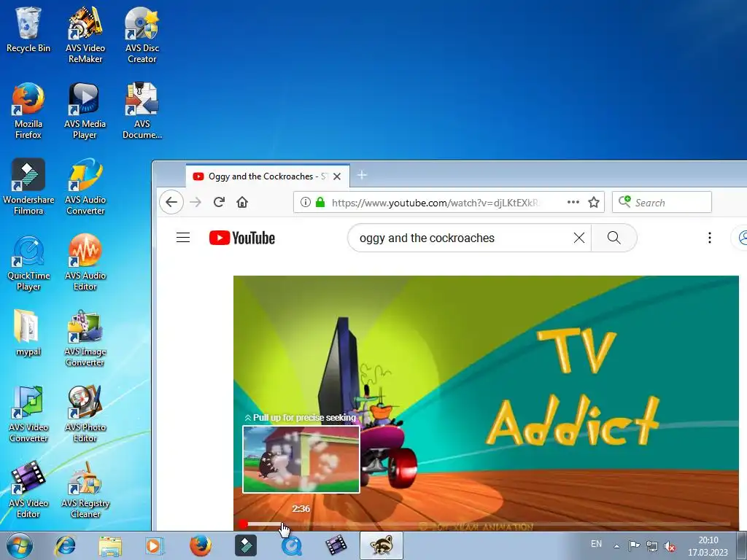Open the Action Center flag icon
Image resolution: width=747 pixels, height=560 pixels.
[x=634, y=545]
